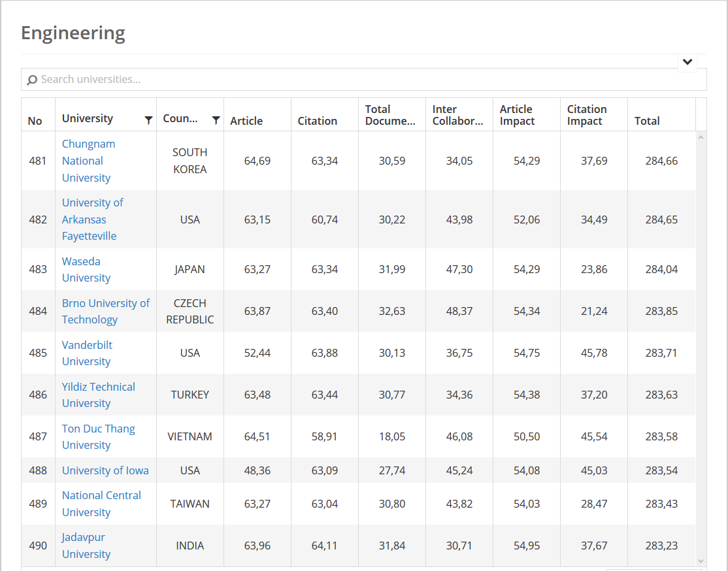Open the University column filter icon
The image size is (728, 571).
(x=148, y=120)
